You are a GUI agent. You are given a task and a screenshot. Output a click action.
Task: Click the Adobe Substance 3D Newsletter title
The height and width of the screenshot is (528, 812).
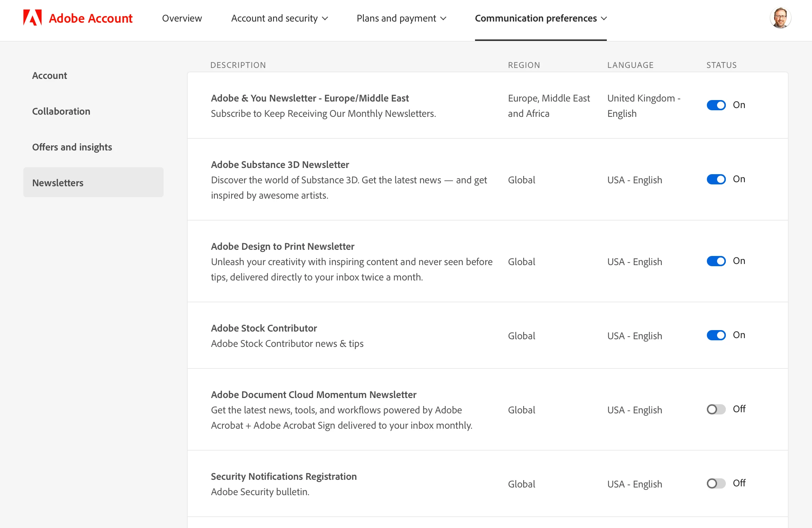pos(280,164)
